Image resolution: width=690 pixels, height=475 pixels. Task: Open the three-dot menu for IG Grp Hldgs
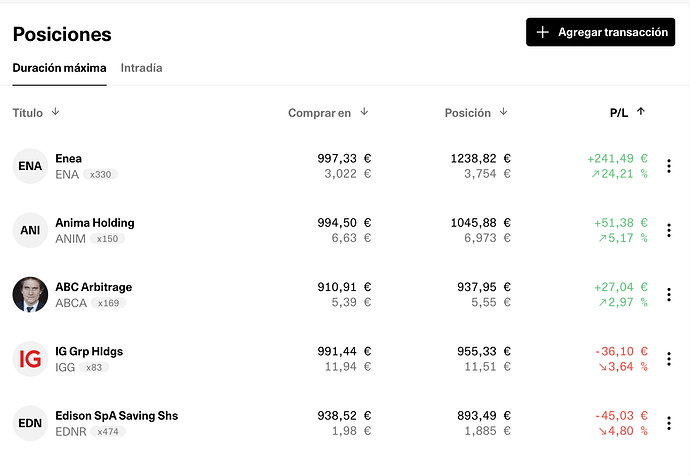tap(669, 359)
